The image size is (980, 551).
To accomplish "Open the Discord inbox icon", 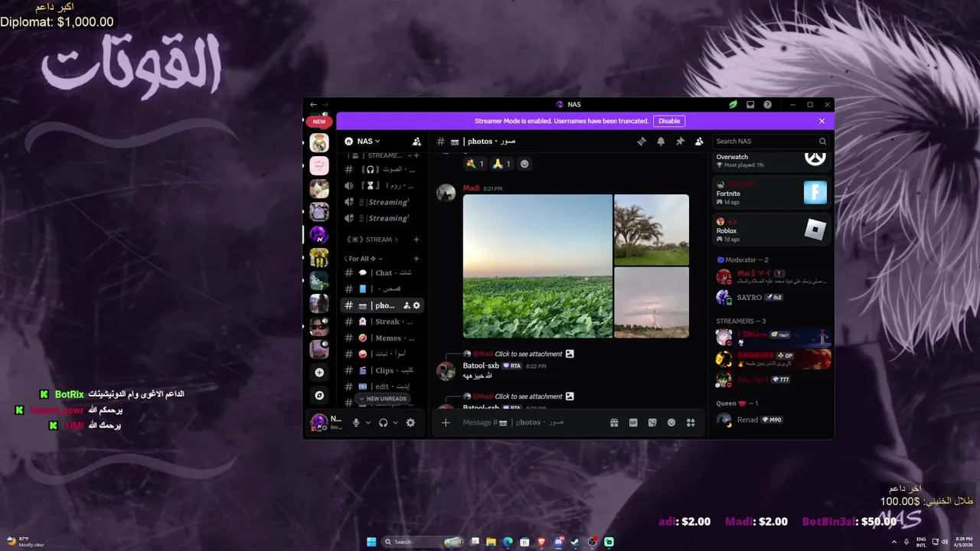I will [x=750, y=105].
